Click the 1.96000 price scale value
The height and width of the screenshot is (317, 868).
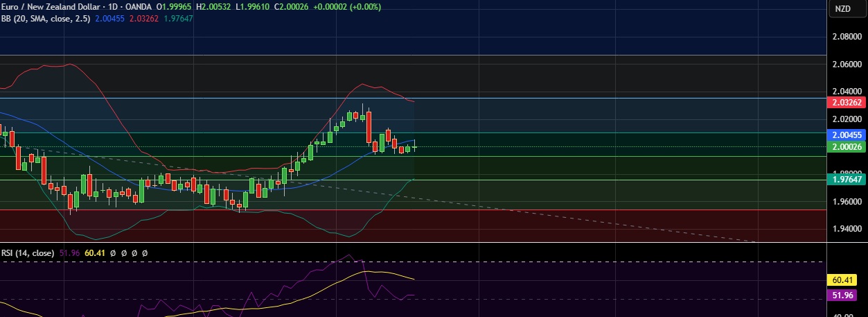pyautogui.click(x=847, y=201)
